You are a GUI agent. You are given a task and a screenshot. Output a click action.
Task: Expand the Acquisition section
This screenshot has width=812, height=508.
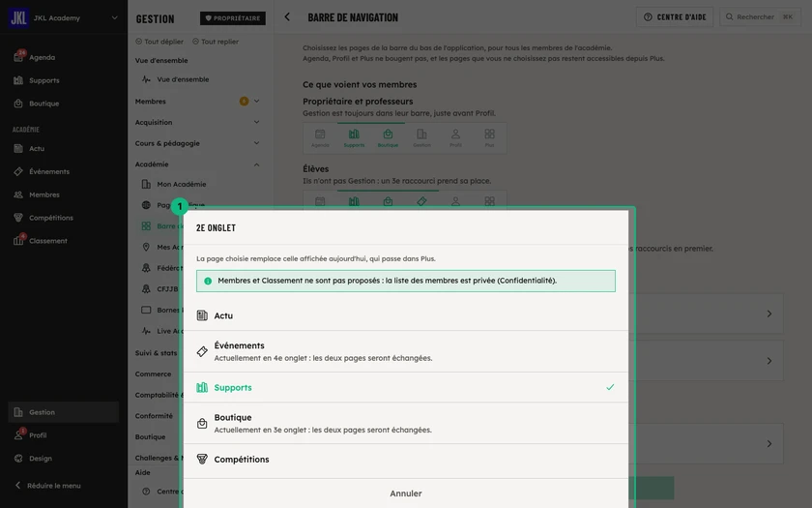click(197, 122)
